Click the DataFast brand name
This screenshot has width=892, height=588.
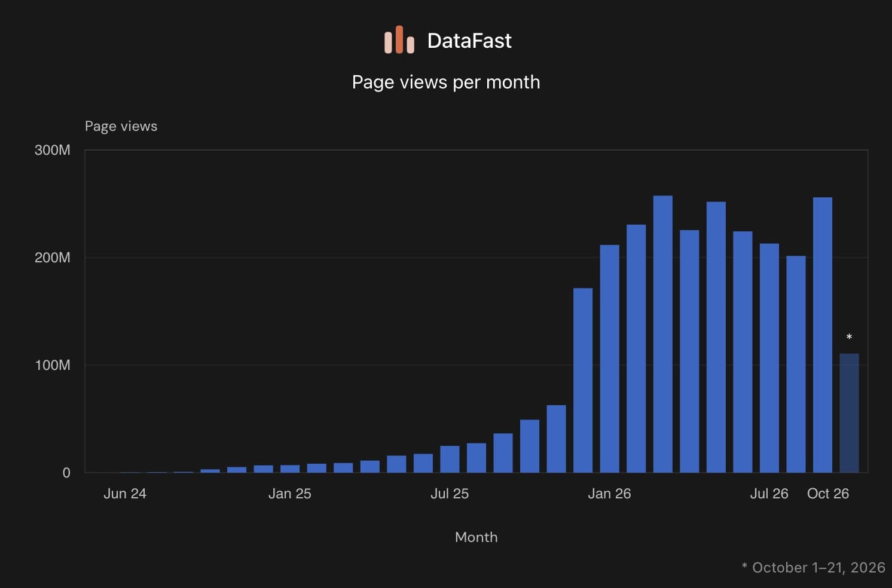[x=469, y=41]
